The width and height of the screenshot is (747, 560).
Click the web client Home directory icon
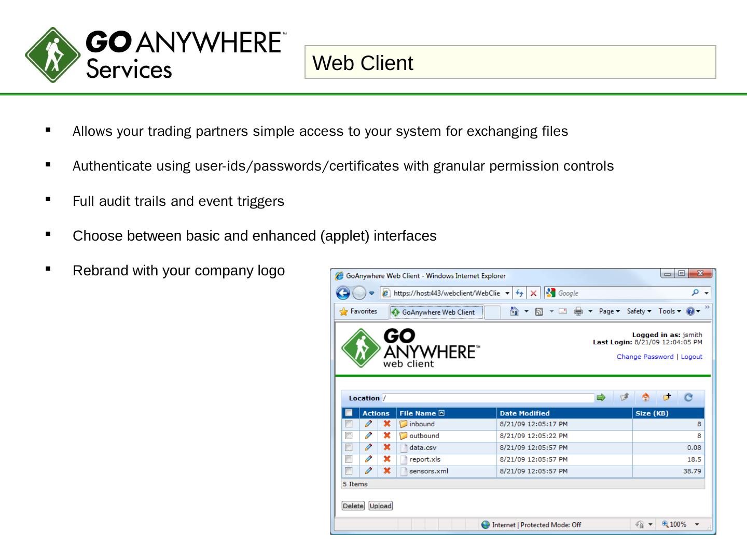click(646, 397)
